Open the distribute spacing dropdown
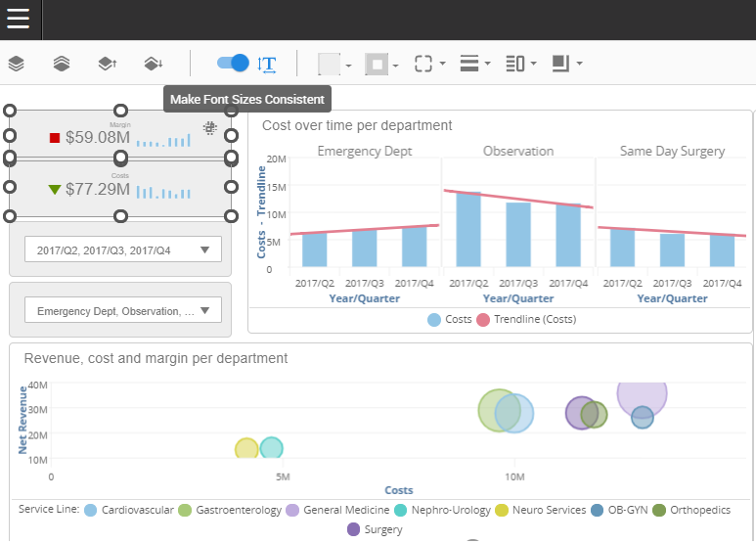The width and height of the screenshot is (756, 544). (x=520, y=64)
